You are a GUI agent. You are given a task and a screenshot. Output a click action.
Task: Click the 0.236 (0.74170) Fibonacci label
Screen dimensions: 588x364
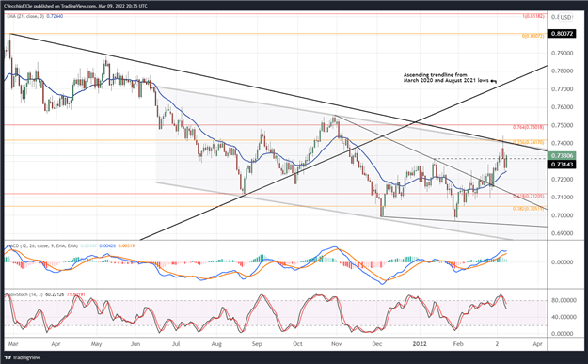point(528,142)
